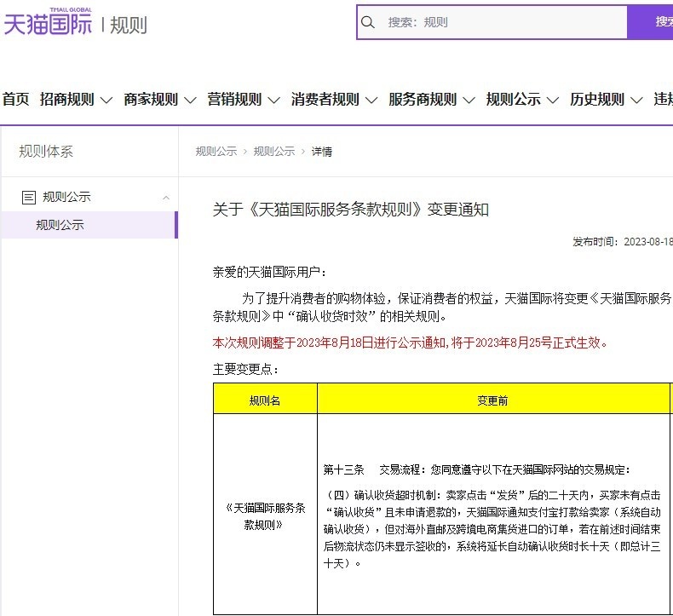Click the 亲爱的天猫国际用户 greeting
Viewport: 673px width, 616px height.
click(x=269, y=272)
